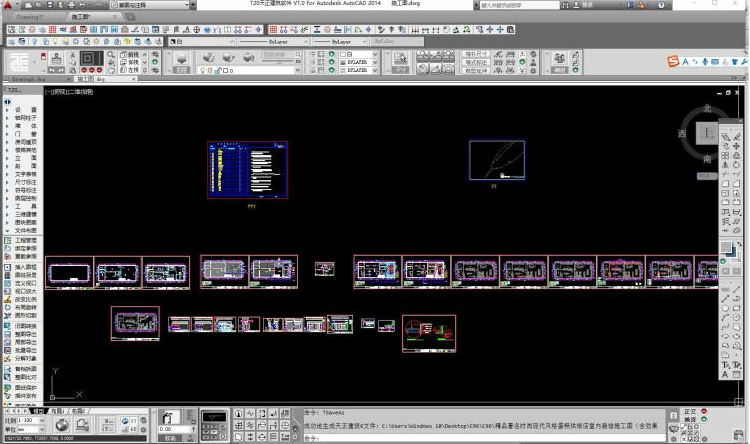Click the view preview thumbnail in ribbon

click(x=91, y=59)
